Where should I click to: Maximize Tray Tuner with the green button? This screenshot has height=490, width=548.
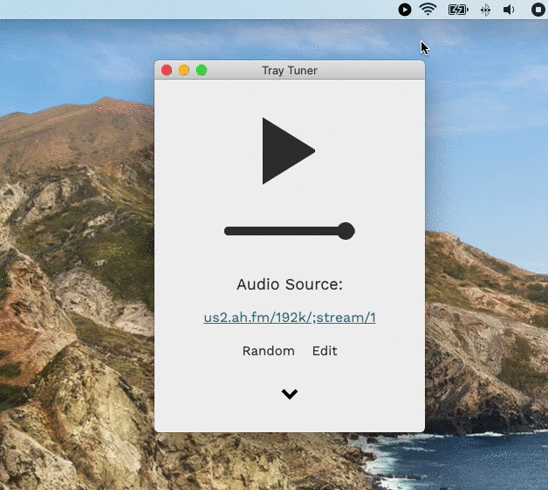coord(202,70)
